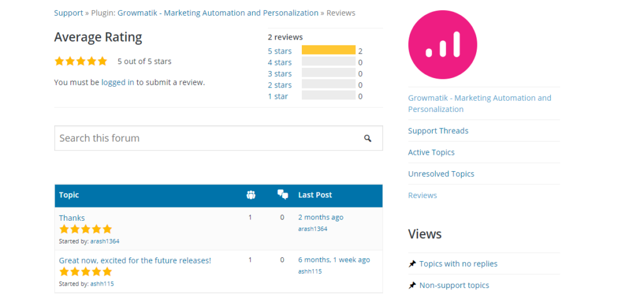This screenshot has height=295, width=644.
Task: Filter reviews by 1 star
Action: [x=278, y=96]
